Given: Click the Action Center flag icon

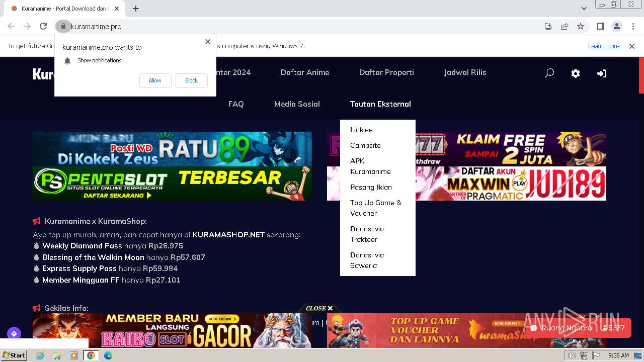Looking at the screenshot, I should pos(597,355).
